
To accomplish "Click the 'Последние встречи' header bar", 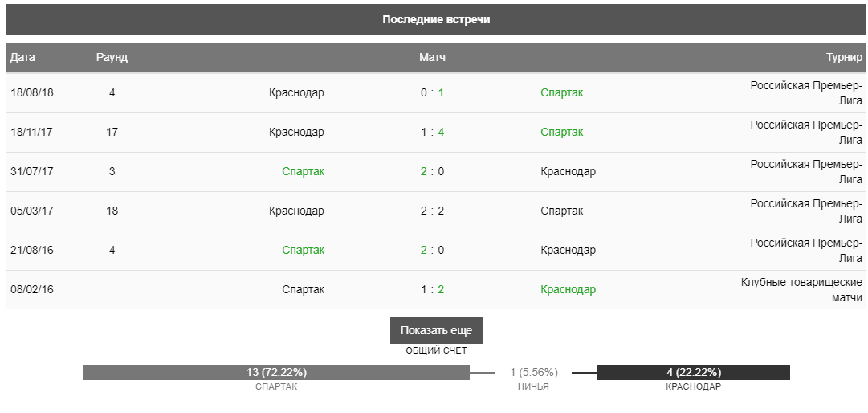I will (436, 20).
